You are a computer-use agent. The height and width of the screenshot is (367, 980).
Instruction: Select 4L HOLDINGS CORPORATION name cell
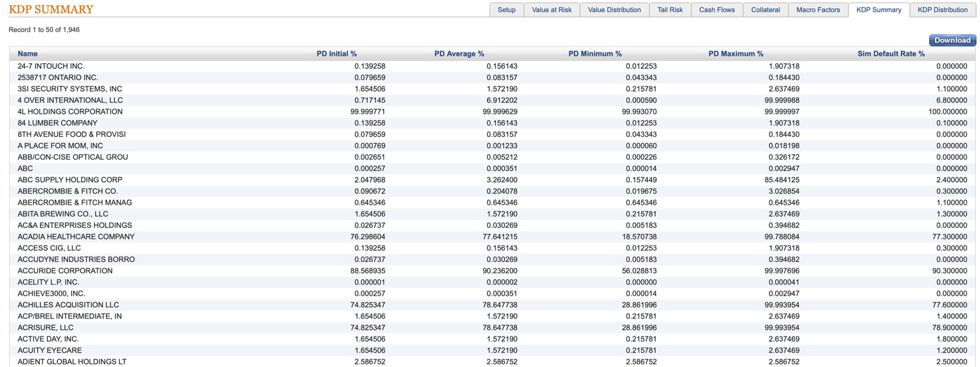(70, 112)
